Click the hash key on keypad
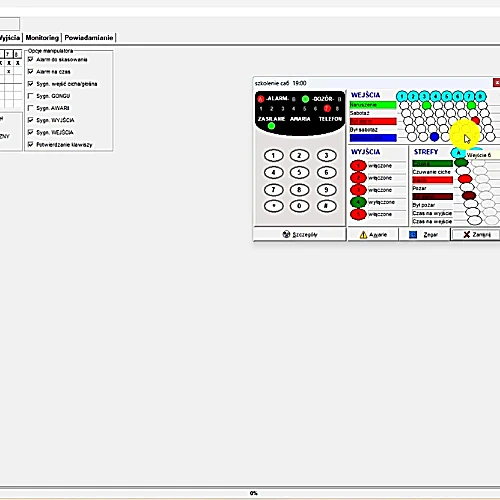Viewport: 500px width, 500px height. [326, 206]
